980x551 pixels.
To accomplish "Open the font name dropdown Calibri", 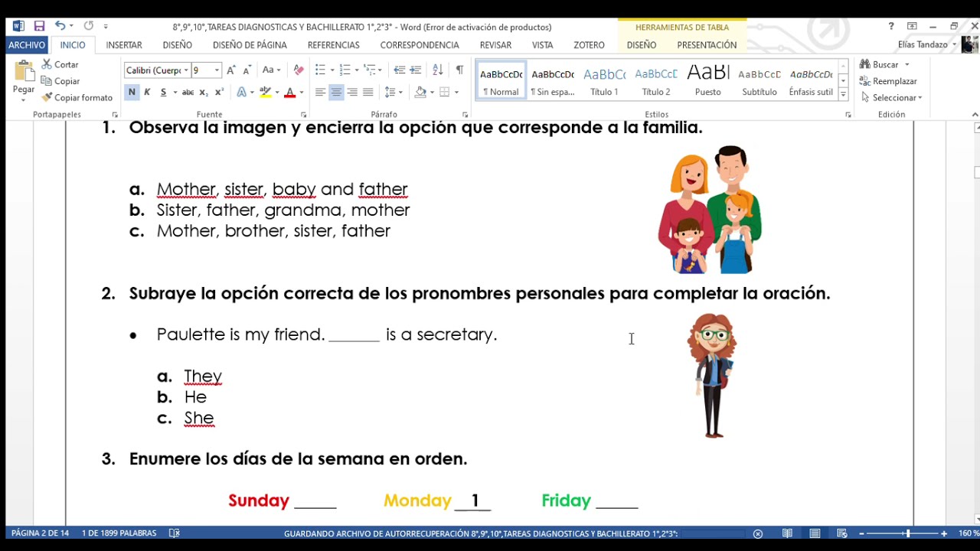I will [186, 70].
